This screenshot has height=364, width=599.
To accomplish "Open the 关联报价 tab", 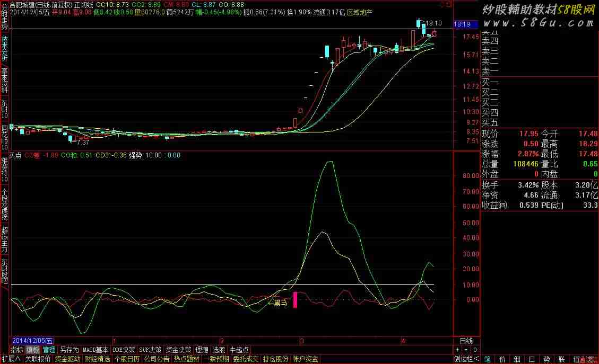I will click(38, 359).
